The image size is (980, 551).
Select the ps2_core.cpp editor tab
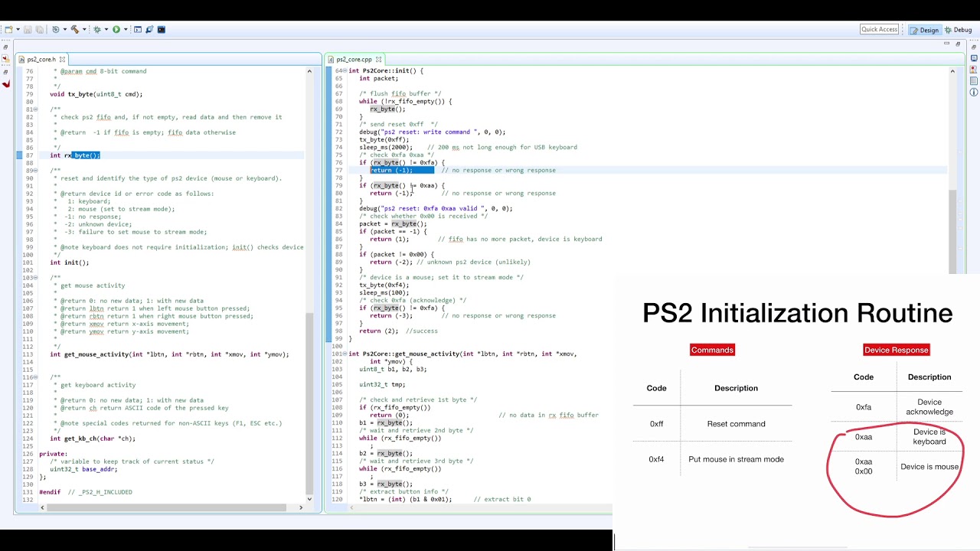[x=354, y=59]
